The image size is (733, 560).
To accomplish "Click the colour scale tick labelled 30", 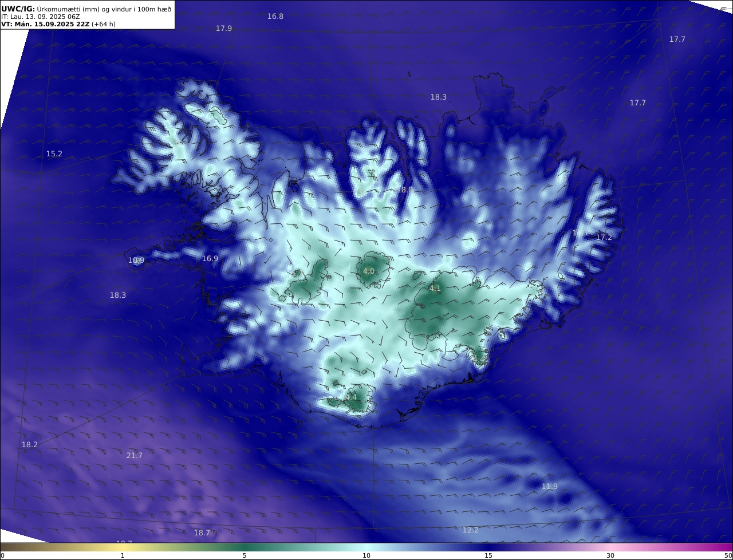I will pos(610,555).
